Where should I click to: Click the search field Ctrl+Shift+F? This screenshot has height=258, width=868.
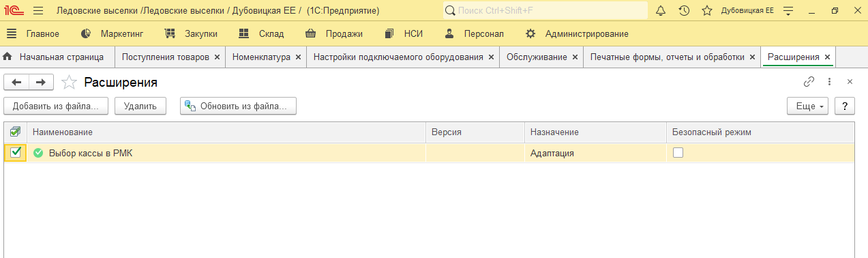click(x=545, y=10)
